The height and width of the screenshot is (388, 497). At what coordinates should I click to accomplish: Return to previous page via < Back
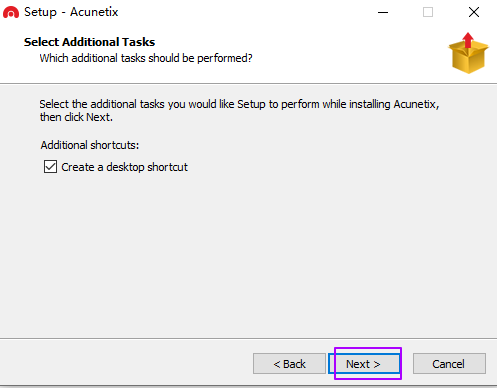(289, 364)
